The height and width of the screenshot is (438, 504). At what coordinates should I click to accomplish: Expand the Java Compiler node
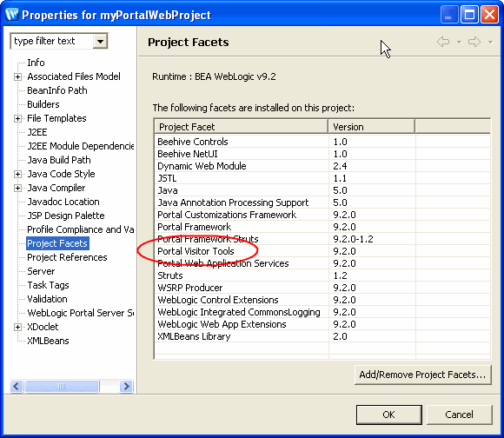18,188
